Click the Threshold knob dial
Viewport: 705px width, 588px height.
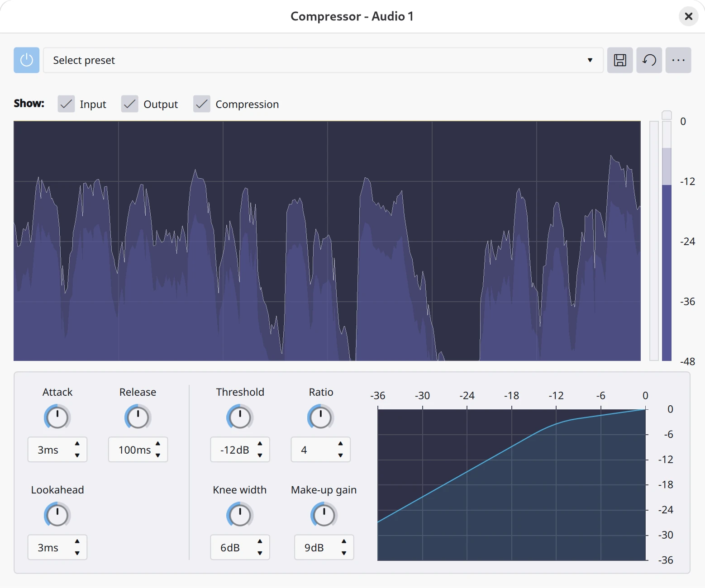[x=239, y=417]
